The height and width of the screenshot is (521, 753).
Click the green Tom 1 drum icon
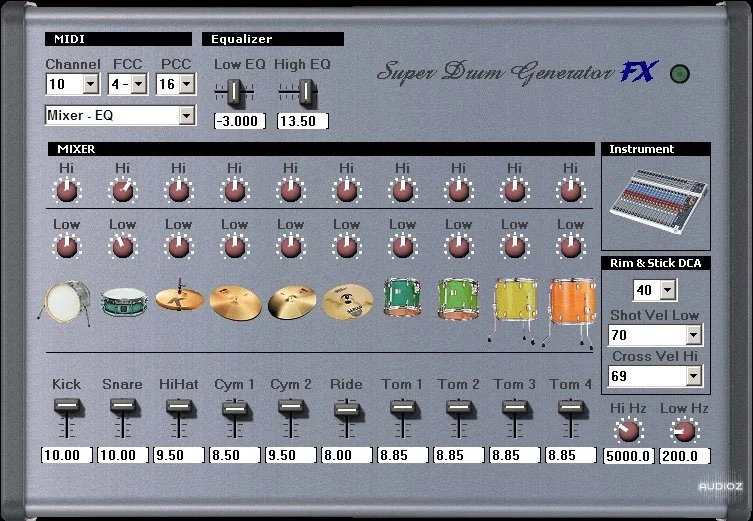[x=402, y=297]
